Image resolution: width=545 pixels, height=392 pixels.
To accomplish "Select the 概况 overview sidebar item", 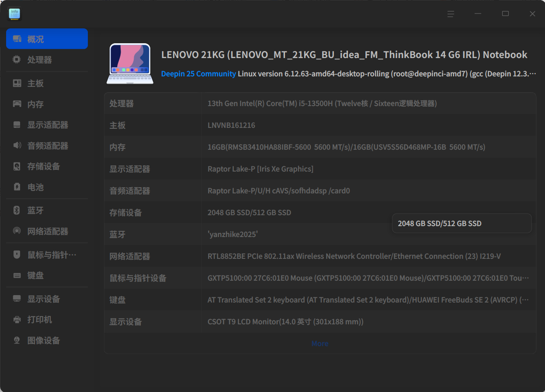I will (x=47, y=39).
